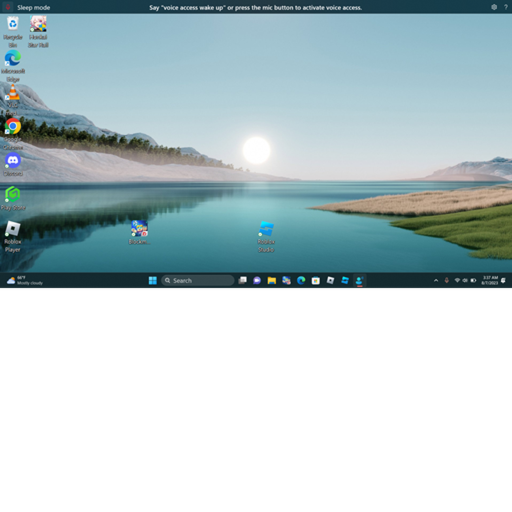Open voice access help question mark
This screenshot has height=512, width=512.
pos(506,7)
